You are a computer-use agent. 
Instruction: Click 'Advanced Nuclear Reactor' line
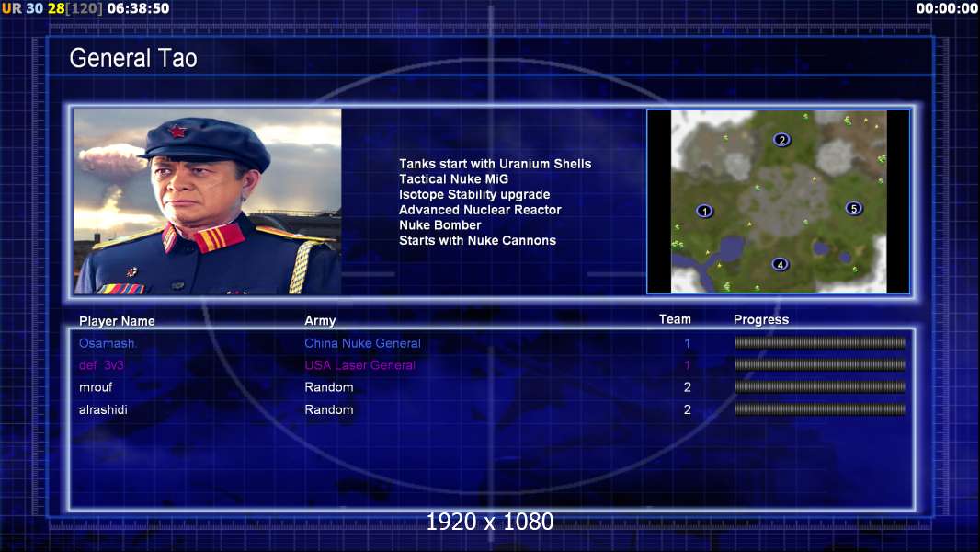point(480,210)
